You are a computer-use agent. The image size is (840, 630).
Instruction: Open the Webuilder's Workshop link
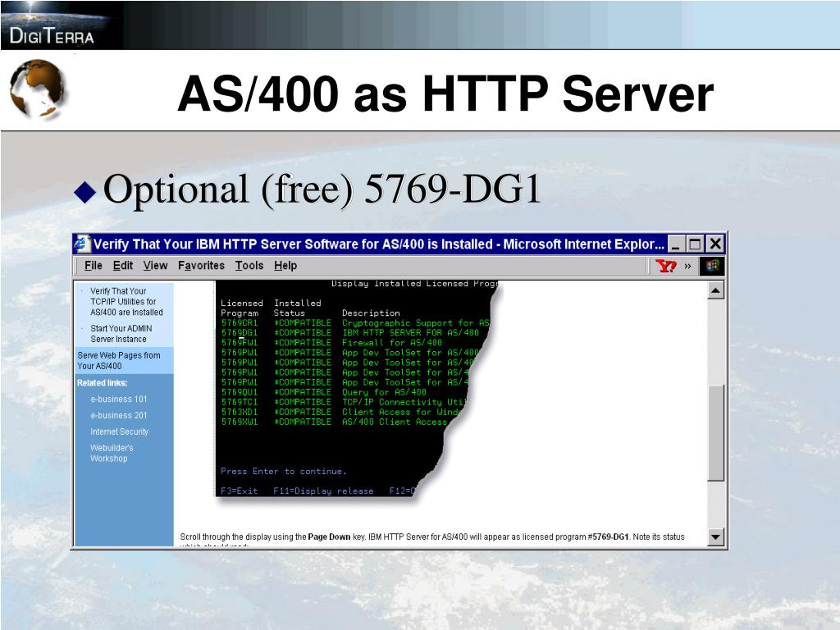(x=112, y=453)
